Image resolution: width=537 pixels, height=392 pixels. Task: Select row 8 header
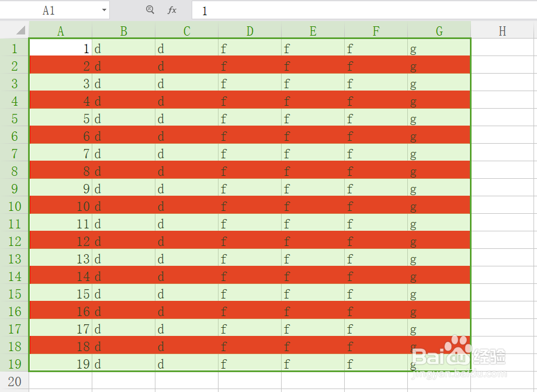[x=15, y=170]
